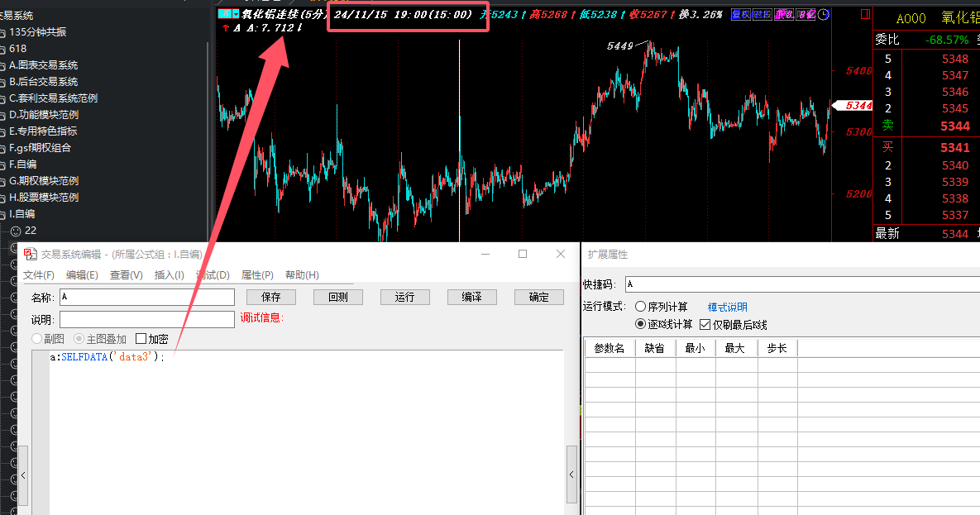
Task: Click the current price marker 5344 on axis
Action: [855, 106]
